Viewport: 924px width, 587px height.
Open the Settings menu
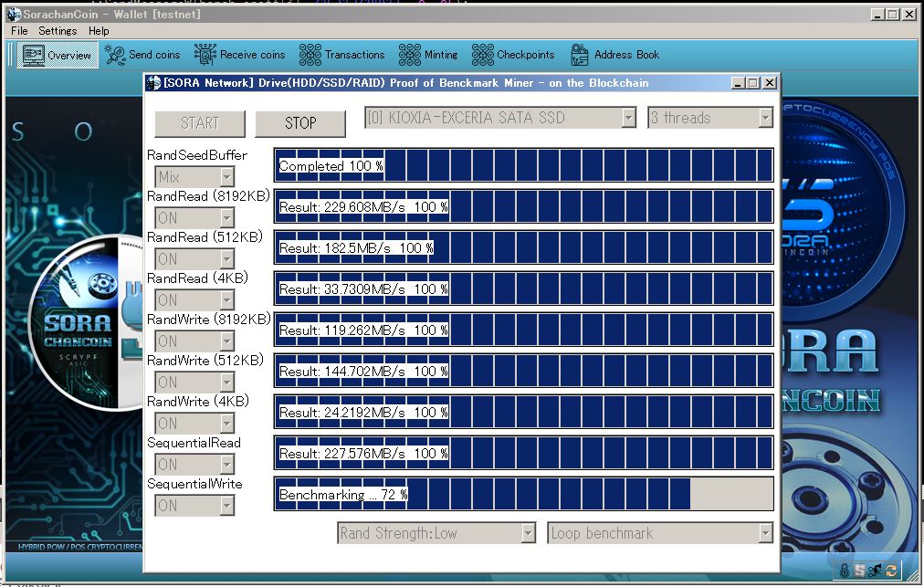pyautogui.click(x=58, y=31)
